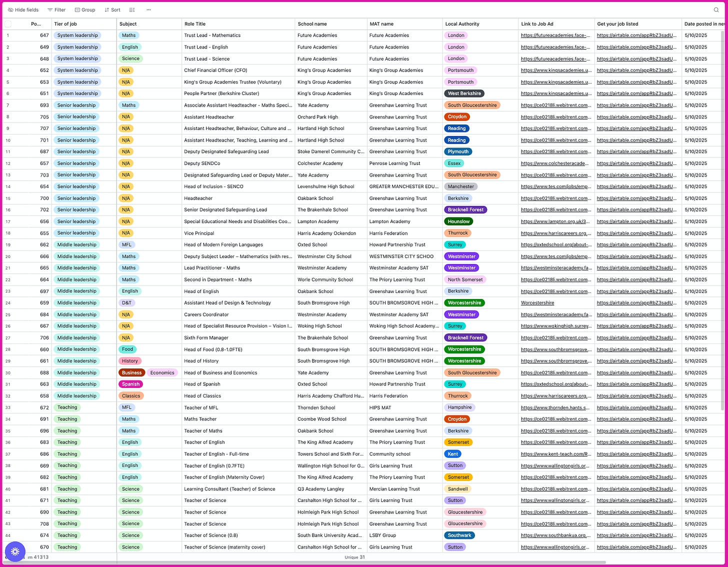Select 'Levenshulme High School' cell
The height and width of the screenshot is (567, 728).
(x=331, y=186)
